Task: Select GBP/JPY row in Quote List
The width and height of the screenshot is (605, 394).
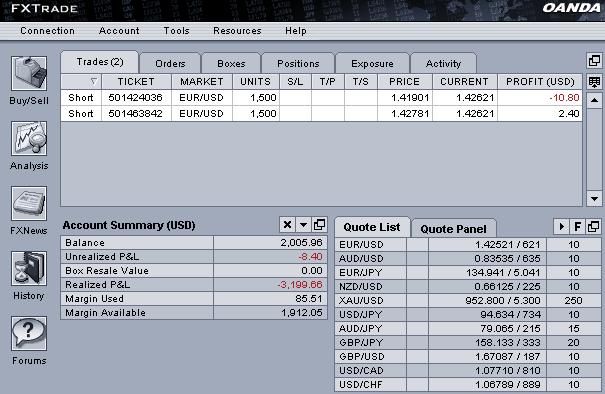Action: (468, 343)
